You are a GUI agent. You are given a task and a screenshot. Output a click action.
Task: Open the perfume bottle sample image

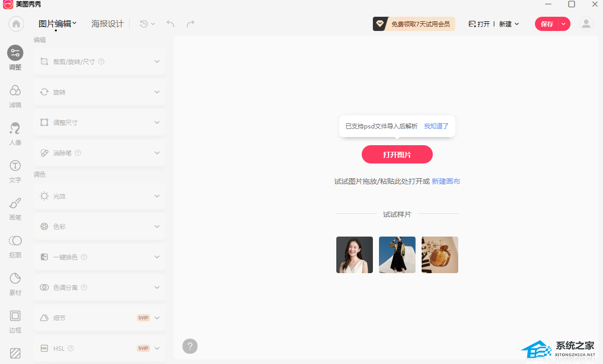[439, 255]
